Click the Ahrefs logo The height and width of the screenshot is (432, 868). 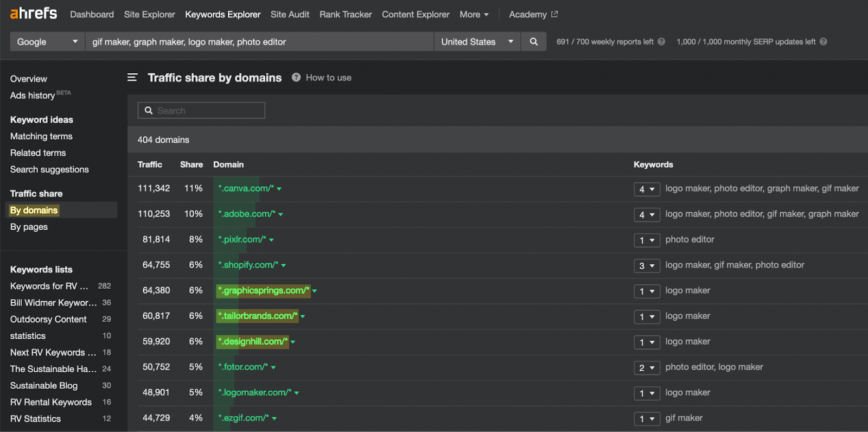34,14
